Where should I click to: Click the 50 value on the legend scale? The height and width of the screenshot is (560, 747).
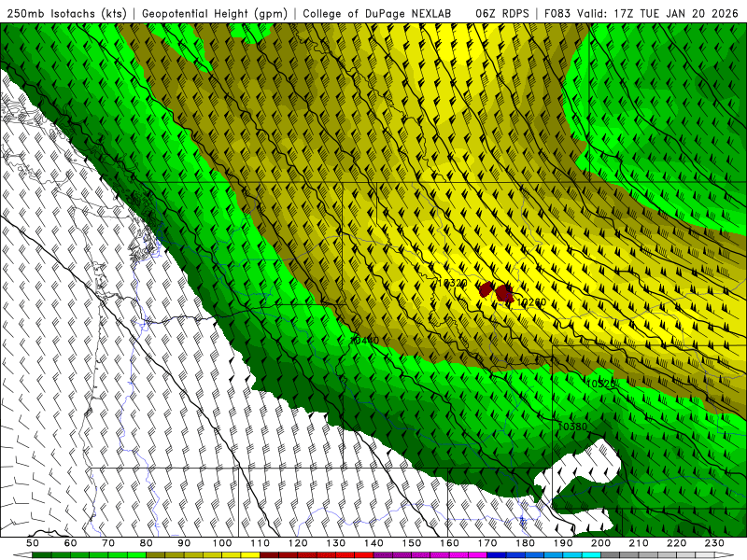pos(33,543)
